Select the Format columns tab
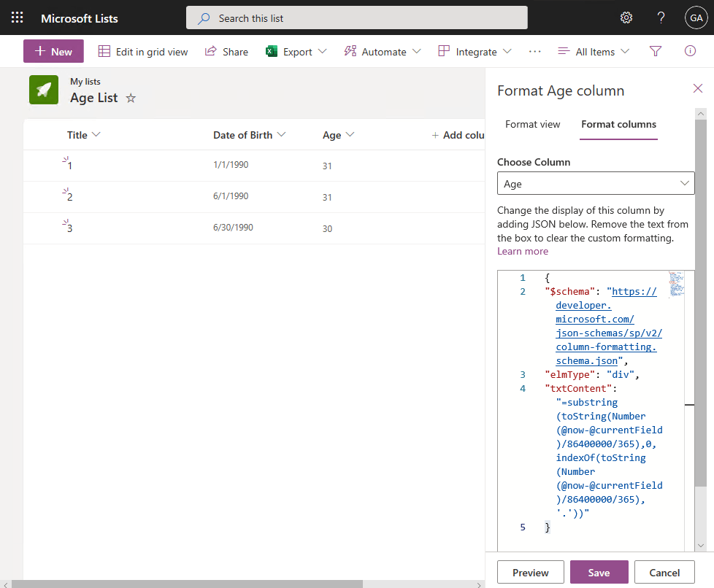This screenshot has height=588, width=714. pyautogui.click(x=618, y=124)
